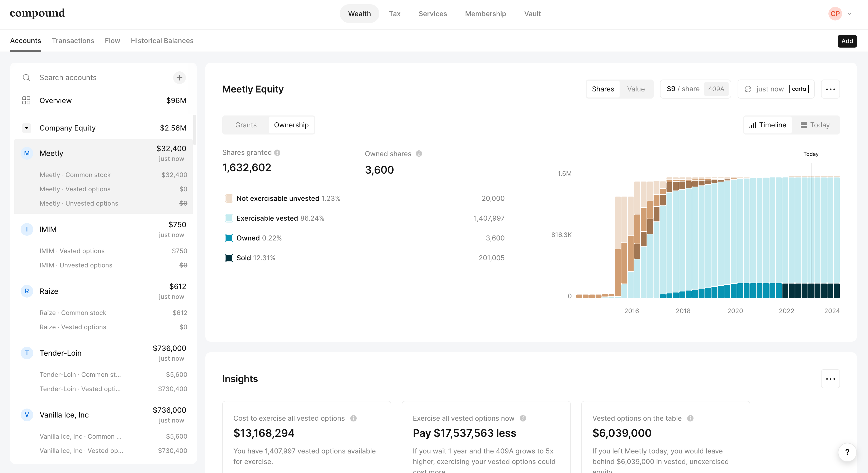Image resolution: width=868 pixels, height=473 pixels.
Task: Click the info icon next to Shares granted
Action: pyautogui.click(x=277, y=153)
